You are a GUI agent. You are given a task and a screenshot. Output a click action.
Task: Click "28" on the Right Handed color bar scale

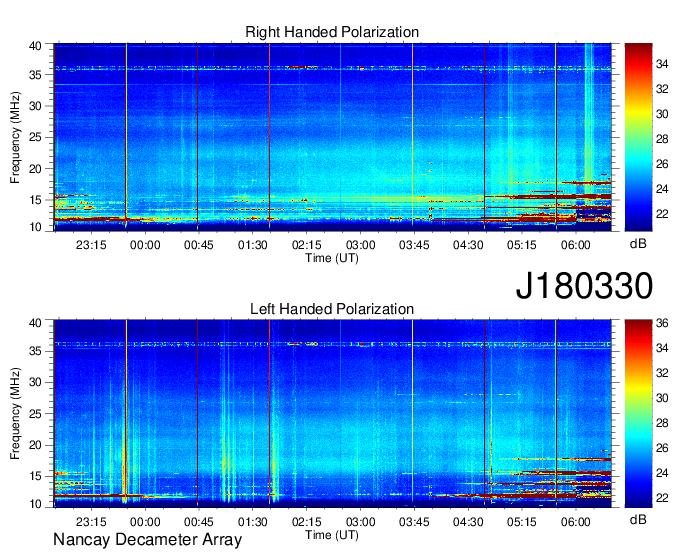pyautogui.click(x=662, y=139)
